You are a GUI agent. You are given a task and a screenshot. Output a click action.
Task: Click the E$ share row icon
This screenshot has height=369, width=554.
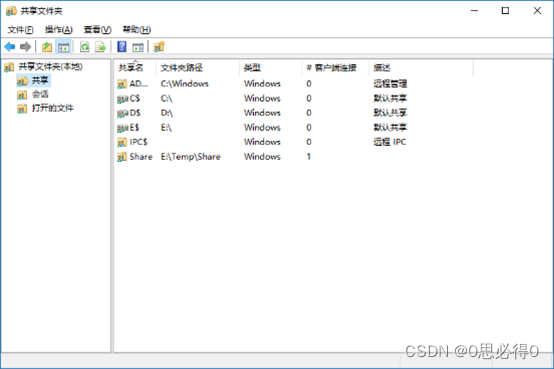(x=122, y=128)
